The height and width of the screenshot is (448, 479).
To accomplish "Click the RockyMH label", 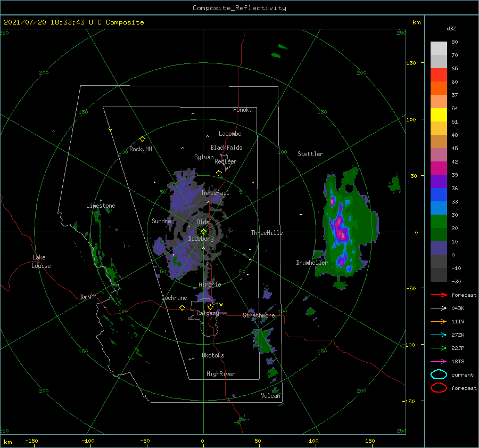I will 141,149.
